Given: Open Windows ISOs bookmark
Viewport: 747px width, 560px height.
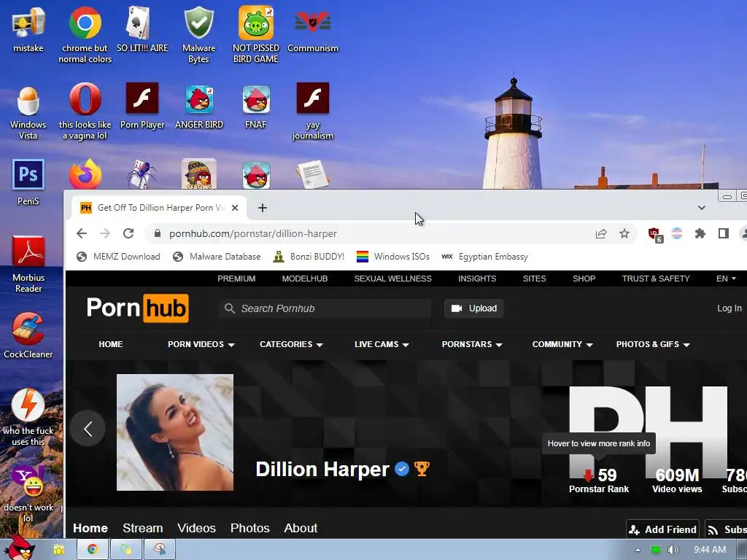Looking at the screenshot, I should [393, 257].
